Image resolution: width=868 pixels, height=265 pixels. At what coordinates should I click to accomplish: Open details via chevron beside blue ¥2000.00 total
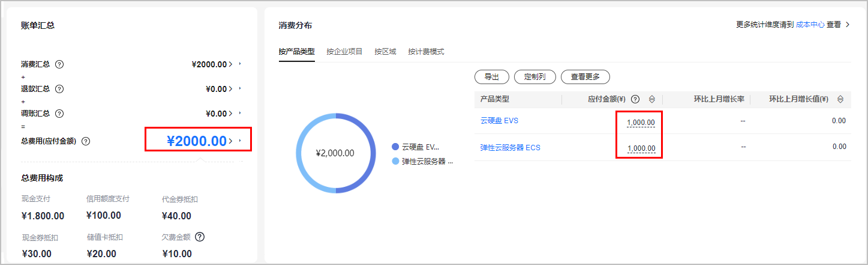pos(231,141)
